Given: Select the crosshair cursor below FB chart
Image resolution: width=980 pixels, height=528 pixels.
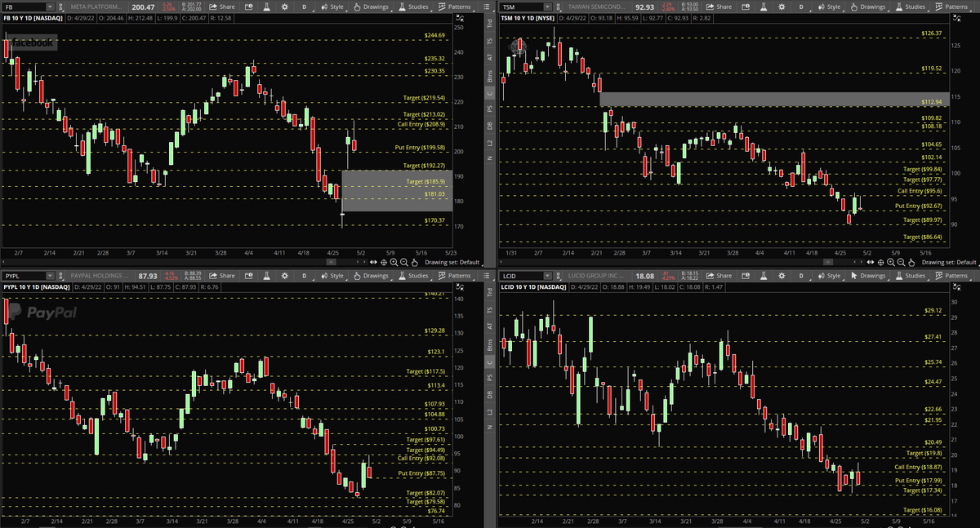Looking at the screenshot, I should pyautogui.click(x=384, y=263).
